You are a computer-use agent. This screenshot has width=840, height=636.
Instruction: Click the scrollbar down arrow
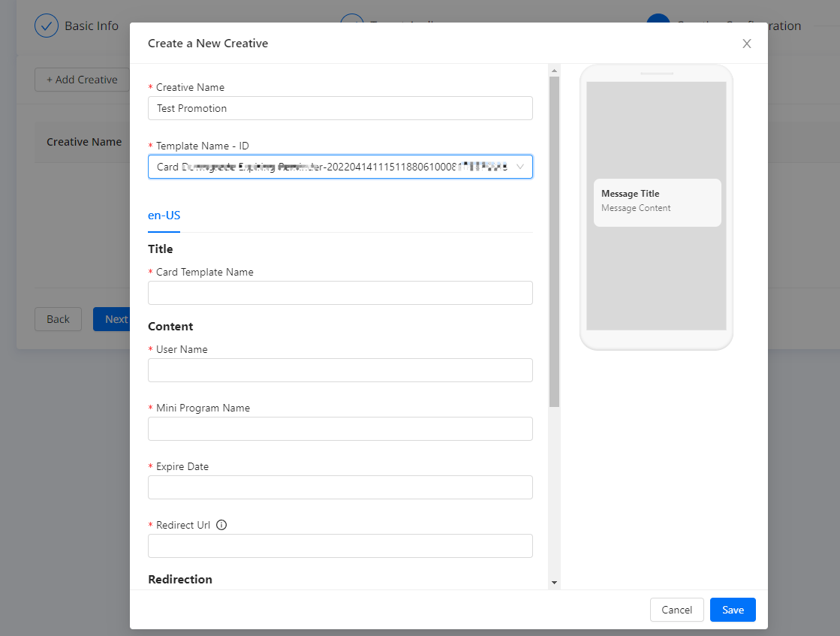point(554,583)
